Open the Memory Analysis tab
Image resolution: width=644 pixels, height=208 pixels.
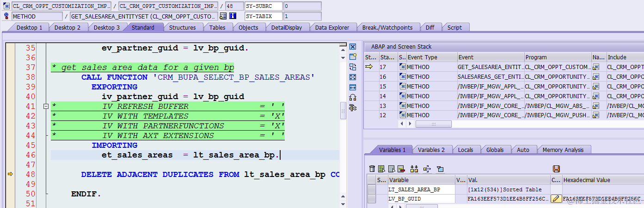coord(563,150)
